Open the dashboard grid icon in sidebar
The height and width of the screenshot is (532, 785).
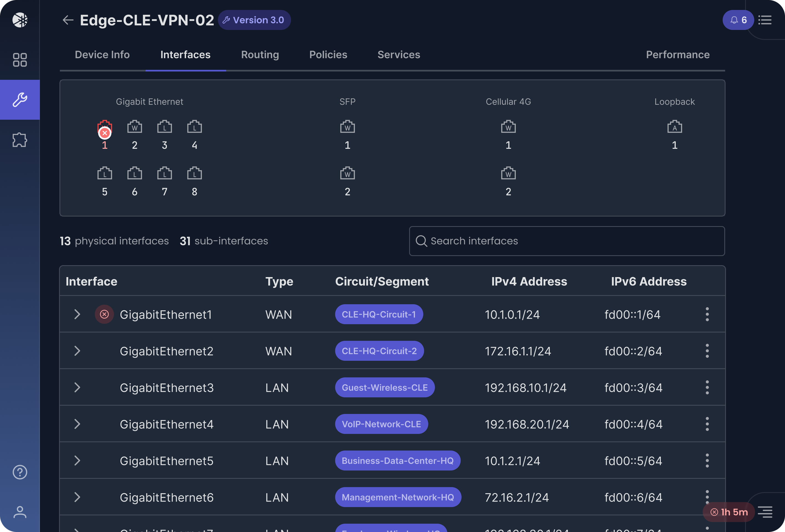20,60
